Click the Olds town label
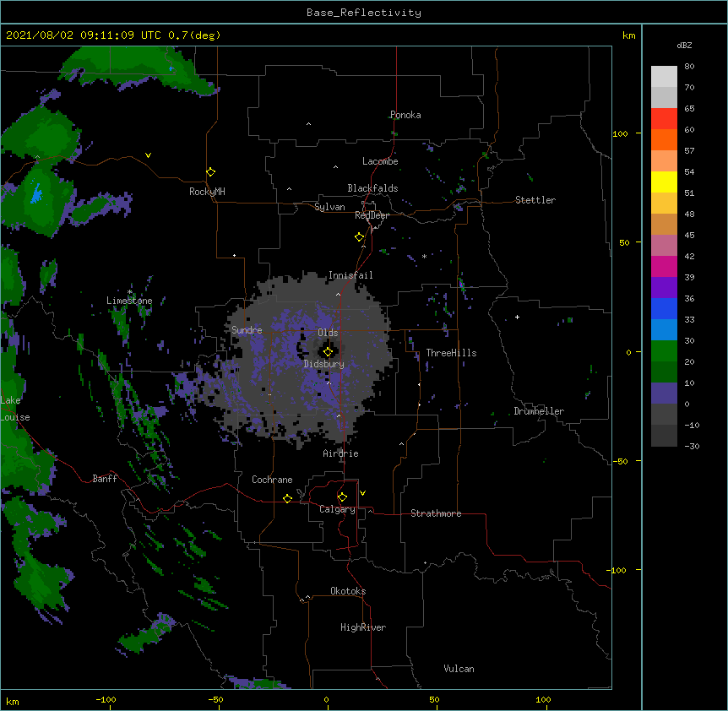Viewport: 728px width, 711px height. 328,333
